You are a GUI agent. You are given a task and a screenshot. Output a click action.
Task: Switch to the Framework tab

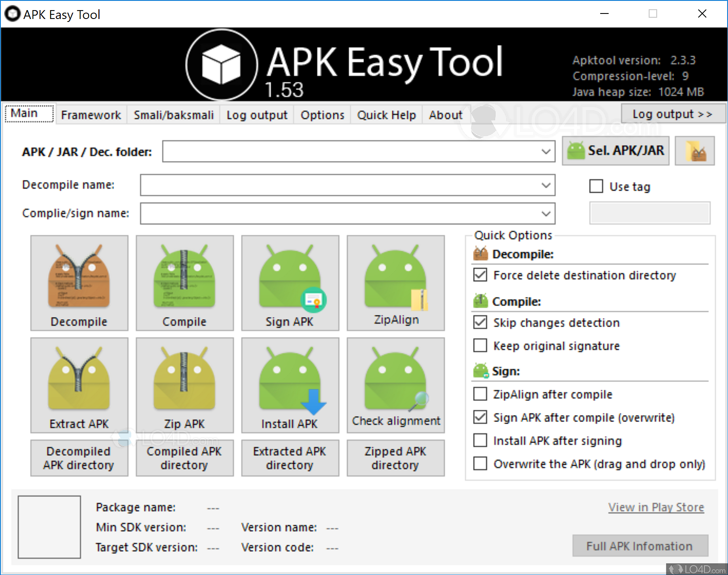91,115
